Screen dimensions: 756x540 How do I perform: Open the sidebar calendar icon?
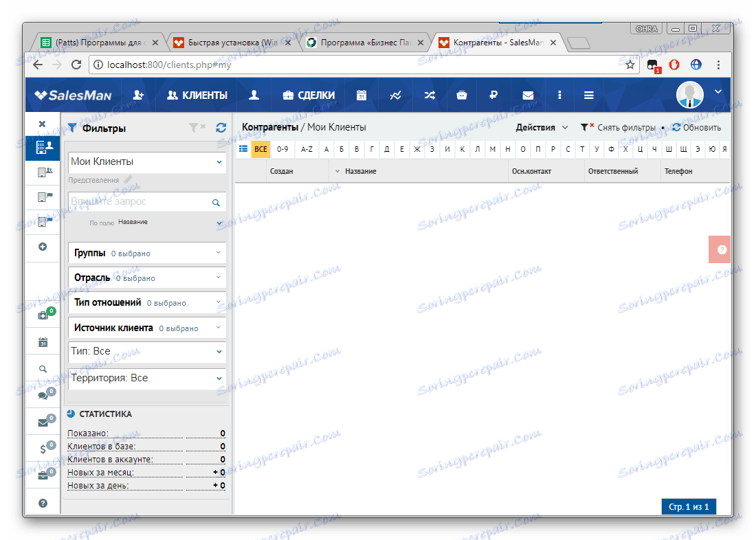click(x=43, y=342)
